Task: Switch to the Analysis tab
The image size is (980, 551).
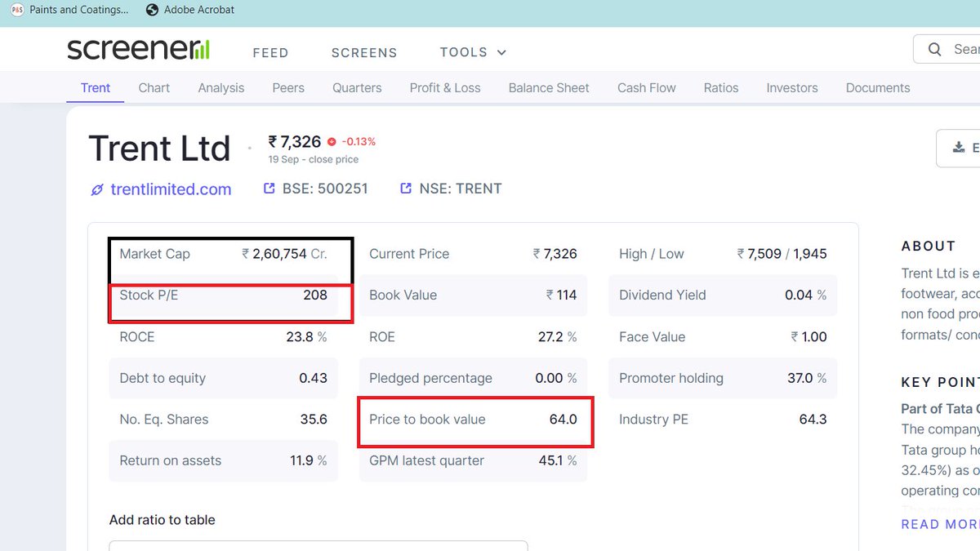Action: pyautogui.click(x=221, y=88)
